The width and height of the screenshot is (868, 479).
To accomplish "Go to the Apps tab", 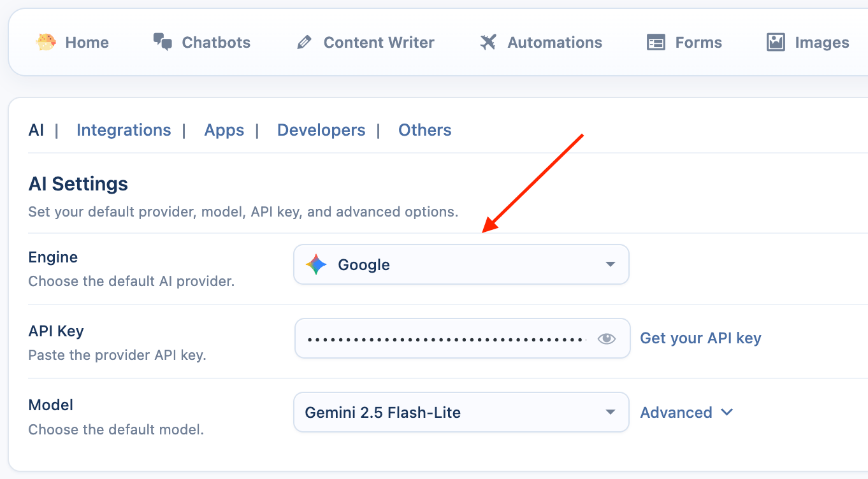I will point(224,130).
